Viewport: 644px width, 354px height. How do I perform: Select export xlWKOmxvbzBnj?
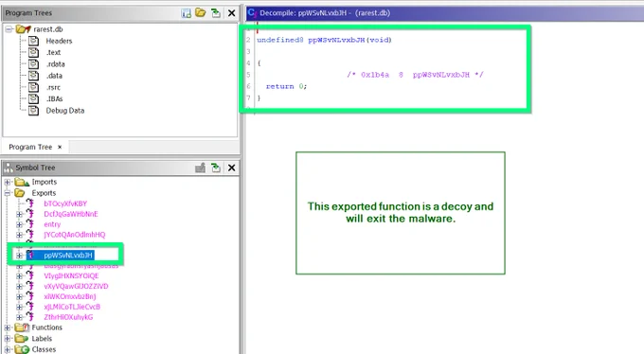(70, 296)
